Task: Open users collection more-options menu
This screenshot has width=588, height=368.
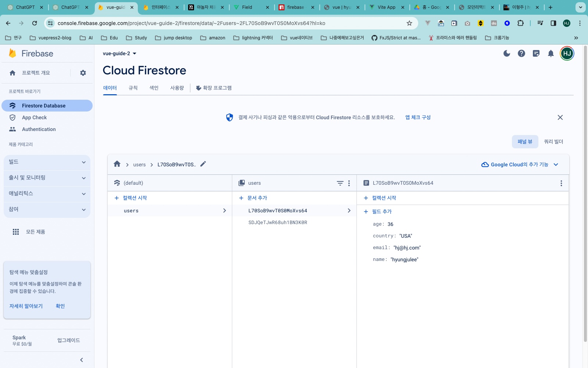Action: [349, 183]
